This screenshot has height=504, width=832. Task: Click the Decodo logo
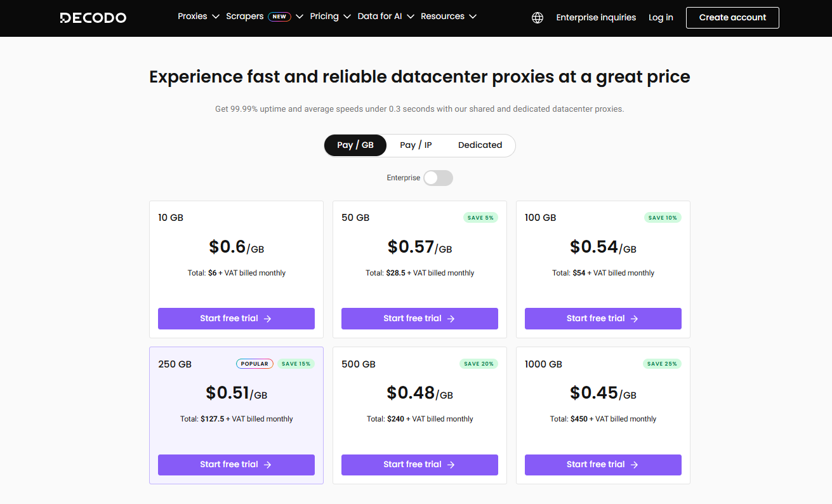click(93, 18)
